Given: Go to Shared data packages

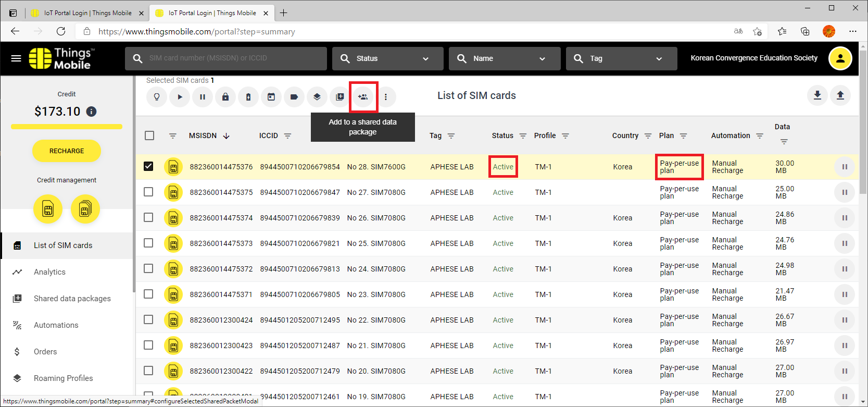Looking at the screenshot, I should point(67,299).
